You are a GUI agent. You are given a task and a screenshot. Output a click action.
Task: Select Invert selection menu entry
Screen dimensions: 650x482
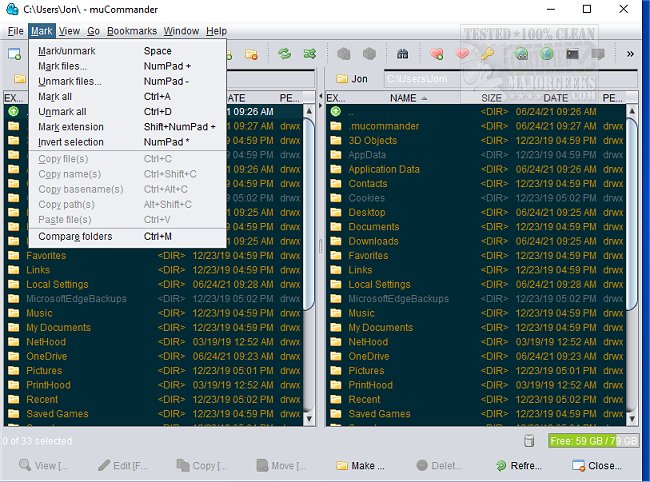click(x=70, y=142)
